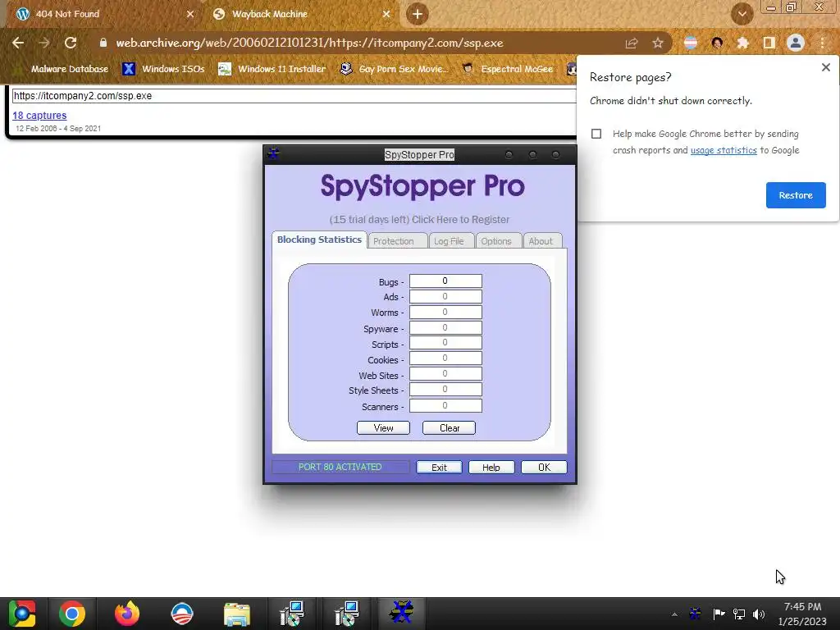Image resolution: width=840 pixels, height=630 pixels.
Task: Click the Exit button in SpyStopper
Action: pos(440,467)
